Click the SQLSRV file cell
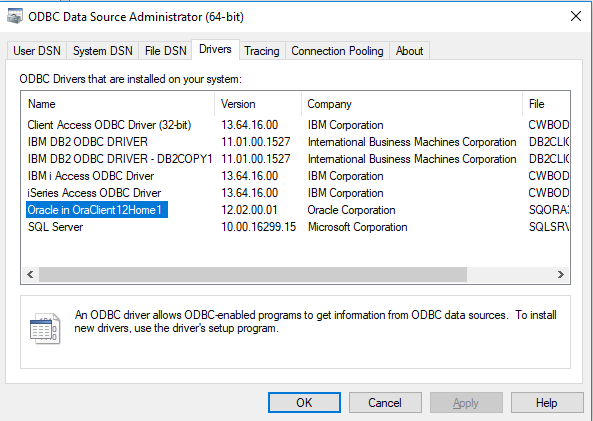Screen dimensions: 593x421 click(x=549, y=227)
